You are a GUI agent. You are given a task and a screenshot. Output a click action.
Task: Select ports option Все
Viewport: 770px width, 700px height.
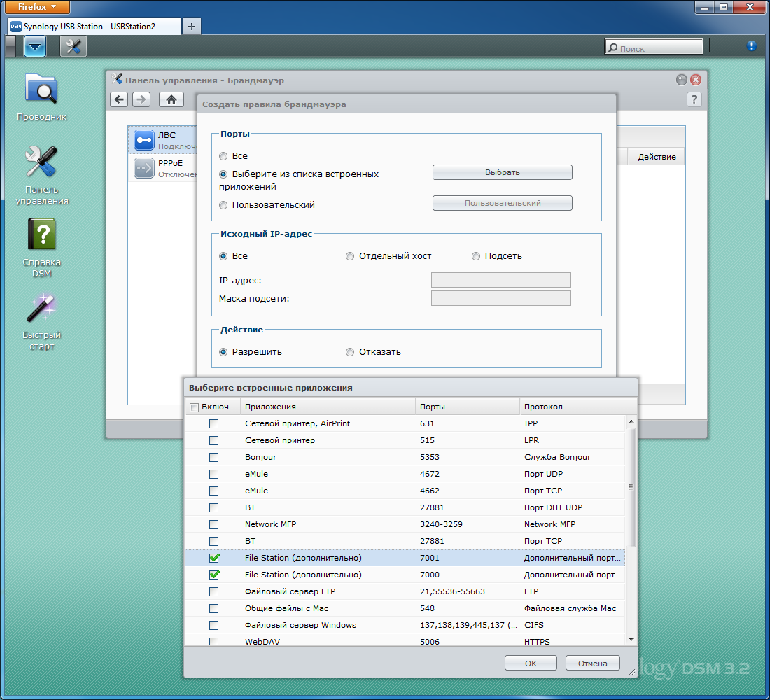pyautogui.click(x=223, y=156)
